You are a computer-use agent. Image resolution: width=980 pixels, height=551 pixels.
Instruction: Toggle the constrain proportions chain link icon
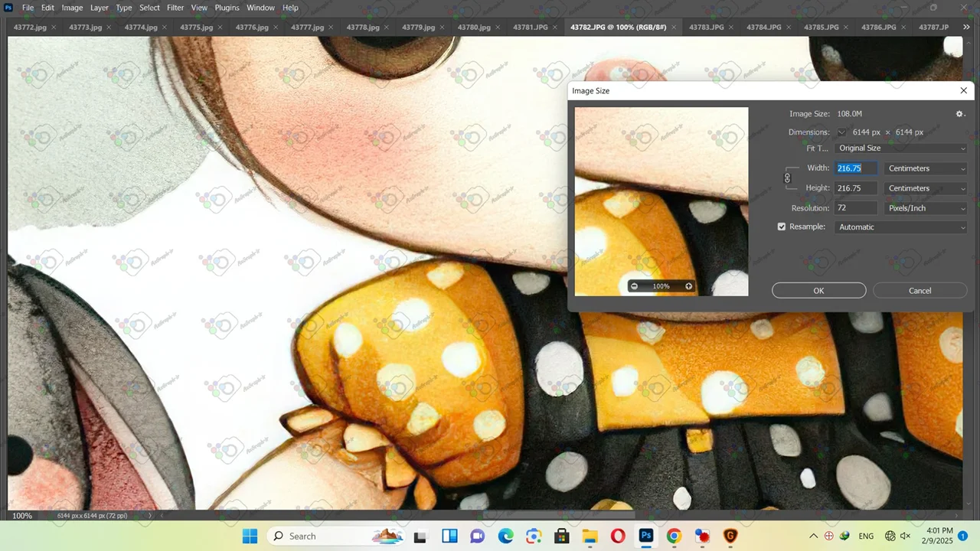click(x=787, y=178)
